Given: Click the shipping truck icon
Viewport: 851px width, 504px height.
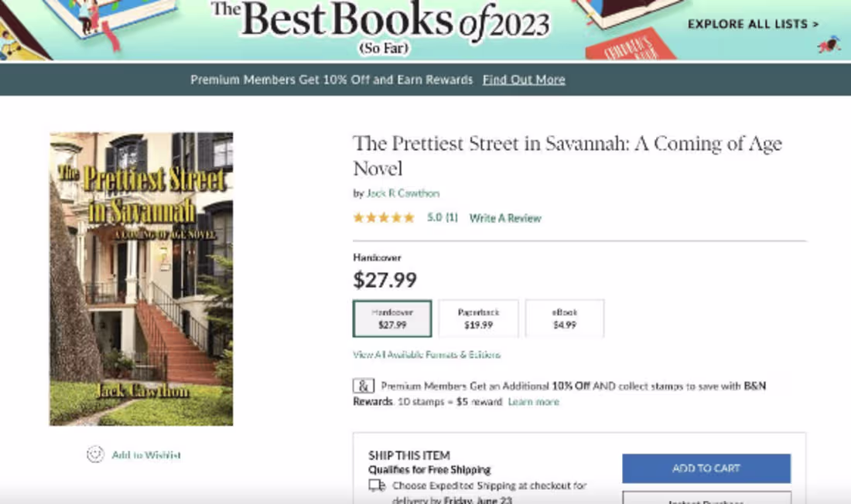Looking at the screenshot, I should 377,485.
